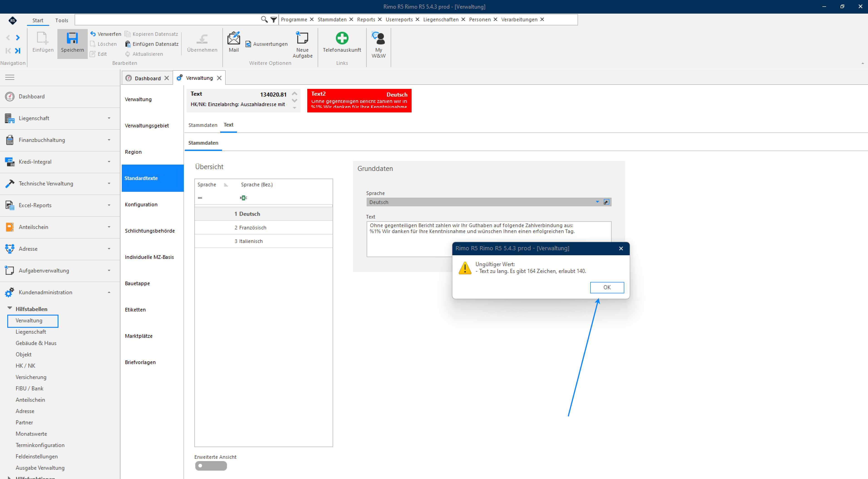Screen dimensions: 868x479
Task: Click the Telefonauskunft green plus icon
Action: 342,38
